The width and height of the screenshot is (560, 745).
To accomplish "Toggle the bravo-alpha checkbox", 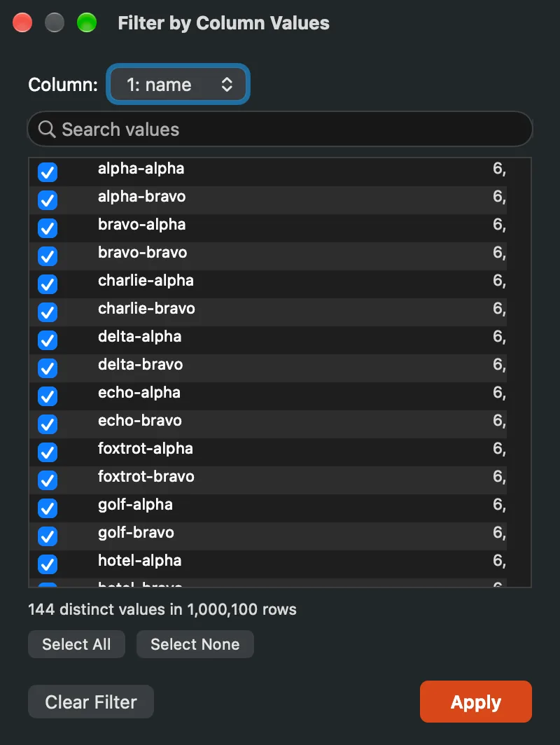I will (x=48, y=228).
